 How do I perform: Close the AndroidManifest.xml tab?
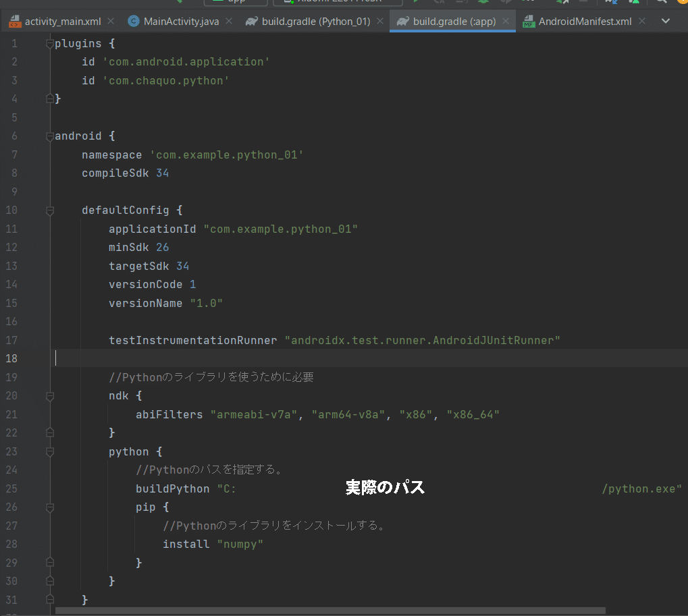click(642, 21)
